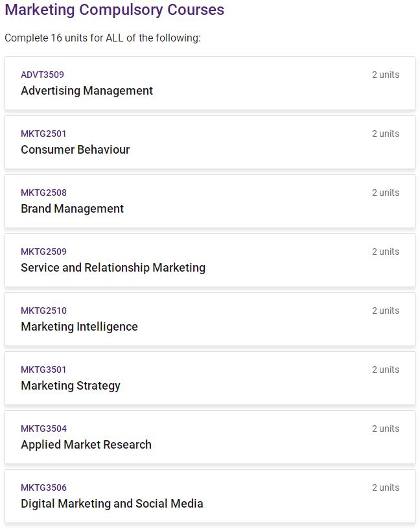This screenshot has height=529, width=420.
Task: Select the Consumer Behaviour course title
Action: [75, 150]
